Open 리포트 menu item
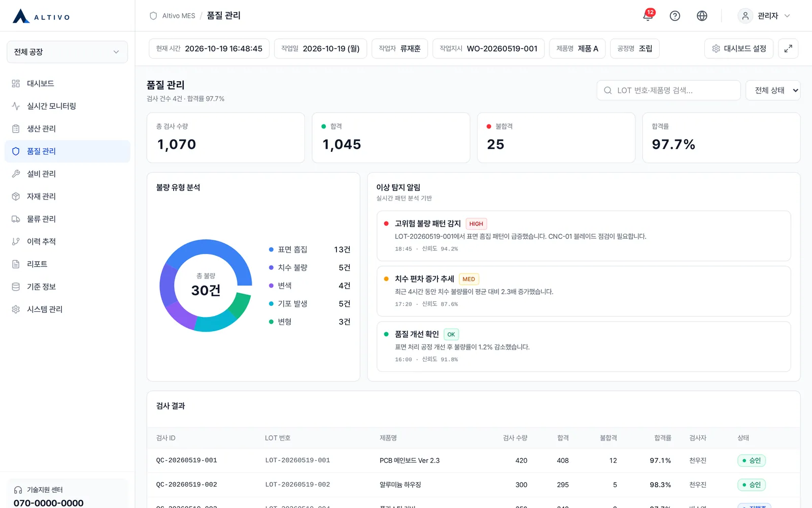Viewport: 812px width, 508px height. (67, 264)
